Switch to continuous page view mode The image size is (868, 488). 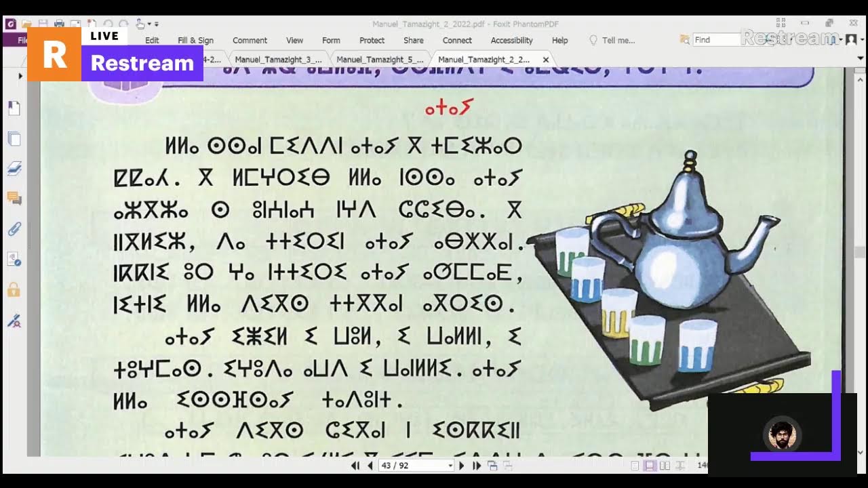(x=650, y=466)
